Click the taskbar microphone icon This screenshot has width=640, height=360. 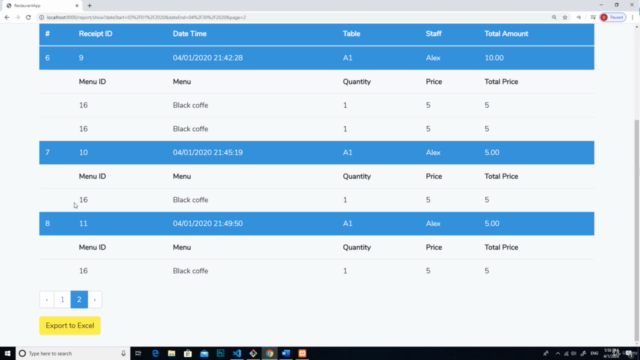click(123, 353)
